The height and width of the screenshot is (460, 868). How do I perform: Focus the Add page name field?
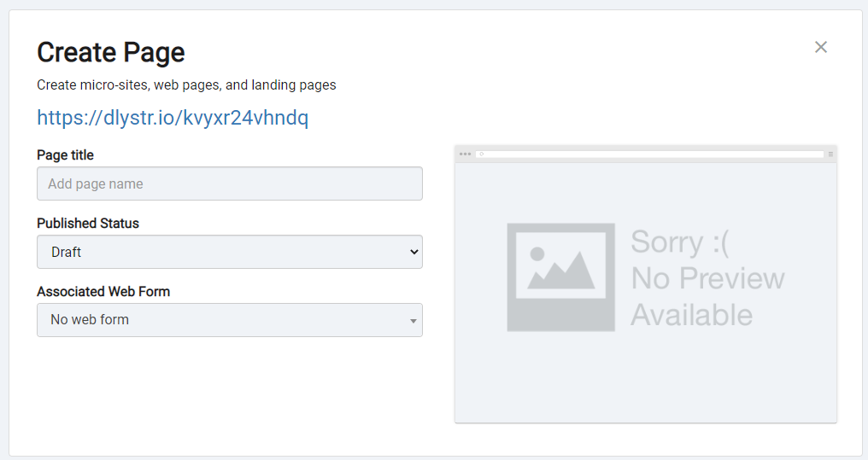230,183
